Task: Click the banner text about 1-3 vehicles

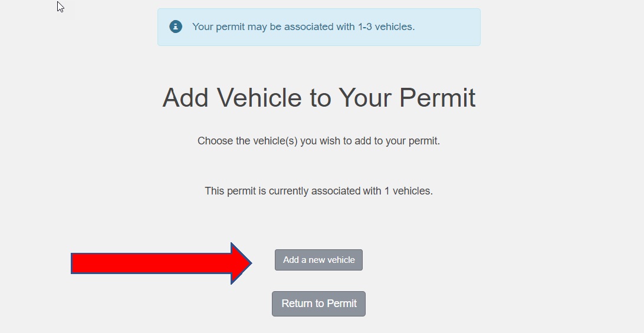Action: point(303,27)
